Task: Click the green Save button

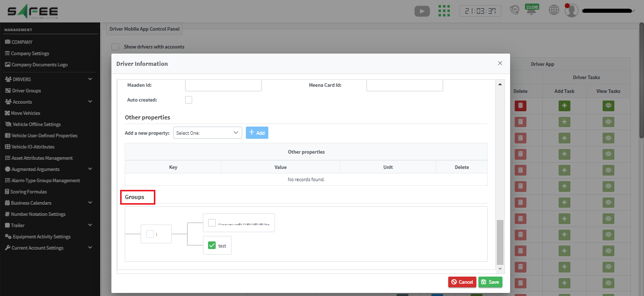Action: [x=490, y=282]
